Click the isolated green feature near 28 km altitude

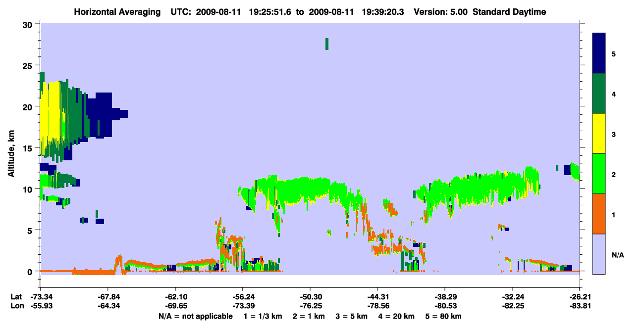pyautogui.click(x=327, y=44)
